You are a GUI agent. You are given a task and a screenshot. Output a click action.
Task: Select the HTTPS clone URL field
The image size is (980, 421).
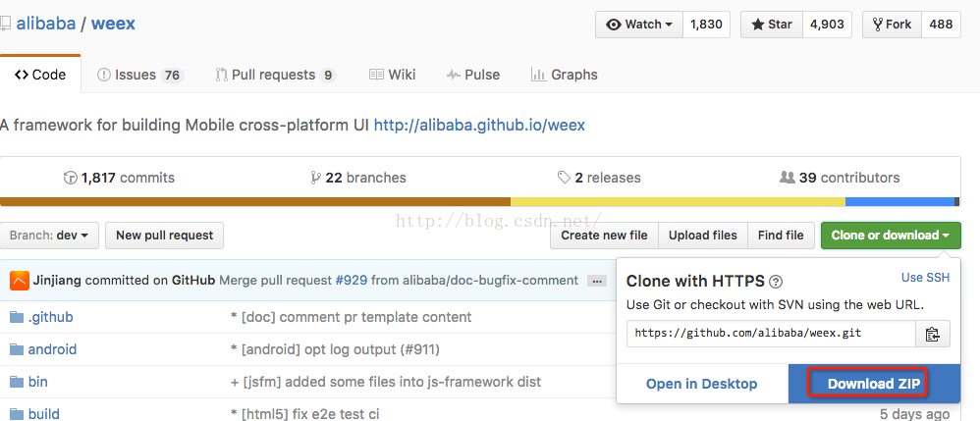coord(771,334)
